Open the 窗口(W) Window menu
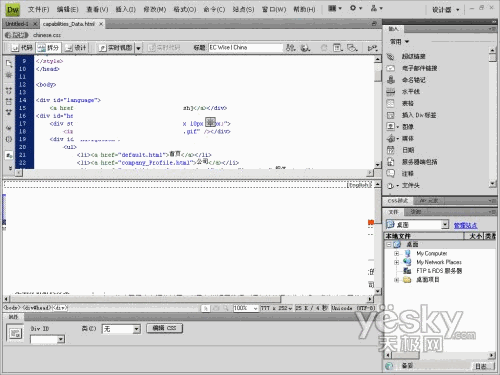 pos(274,9)
